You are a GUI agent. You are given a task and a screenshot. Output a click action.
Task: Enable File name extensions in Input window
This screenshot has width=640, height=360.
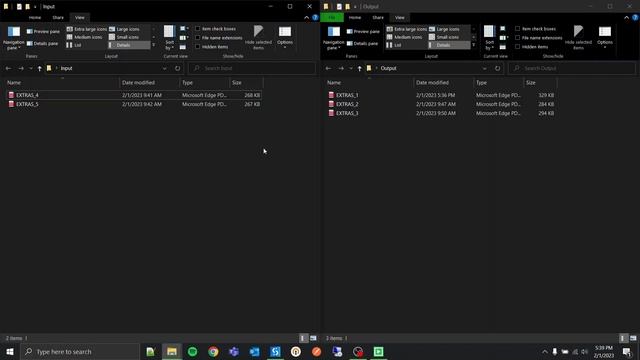[x=218, y=38]
